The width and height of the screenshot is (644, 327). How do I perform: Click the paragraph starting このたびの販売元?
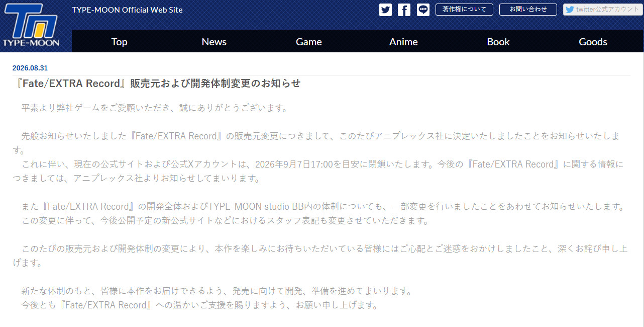pyautogui.click(x=320, y=256)
